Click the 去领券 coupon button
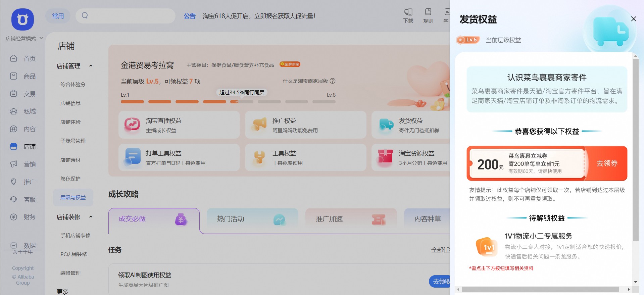Screen dimensions: 644x295 tap(606, 163)
